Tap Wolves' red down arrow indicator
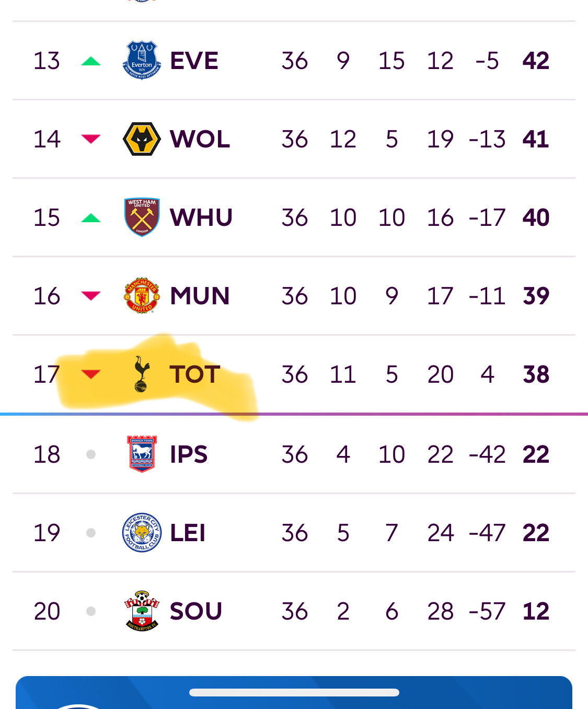Image resolution: width=588 pixels, height=709 pixels. point(91,139)
